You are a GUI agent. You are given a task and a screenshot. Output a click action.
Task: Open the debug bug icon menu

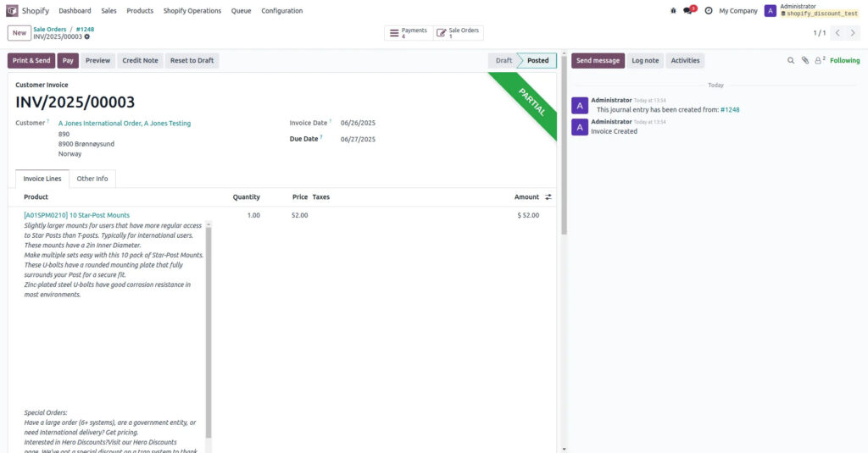pos(673,11)
